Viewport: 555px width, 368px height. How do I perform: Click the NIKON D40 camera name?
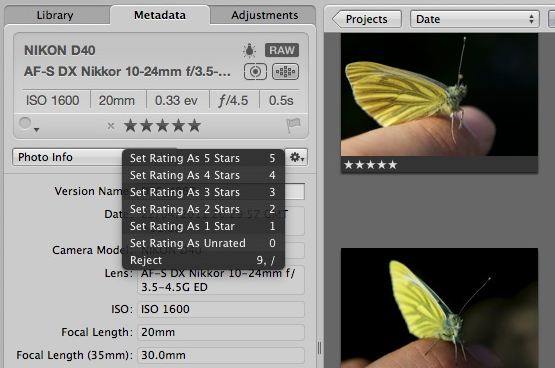click(x=60, y=50)
